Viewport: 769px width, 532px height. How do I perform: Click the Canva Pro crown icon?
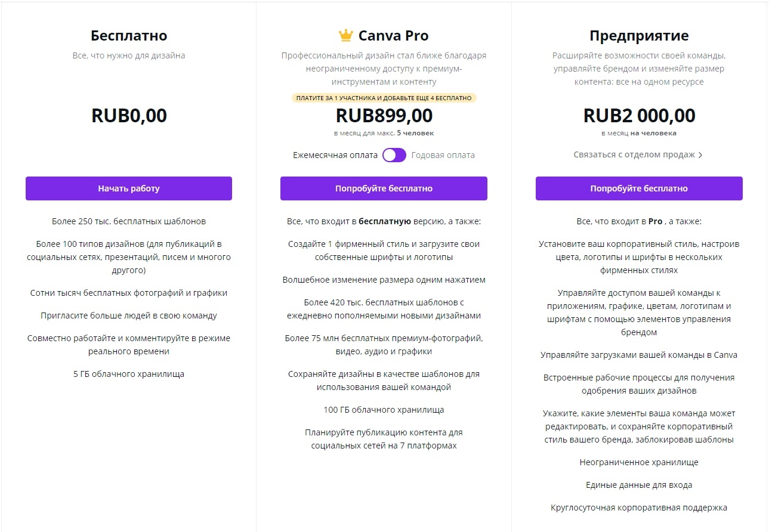[x=346, y=36]
